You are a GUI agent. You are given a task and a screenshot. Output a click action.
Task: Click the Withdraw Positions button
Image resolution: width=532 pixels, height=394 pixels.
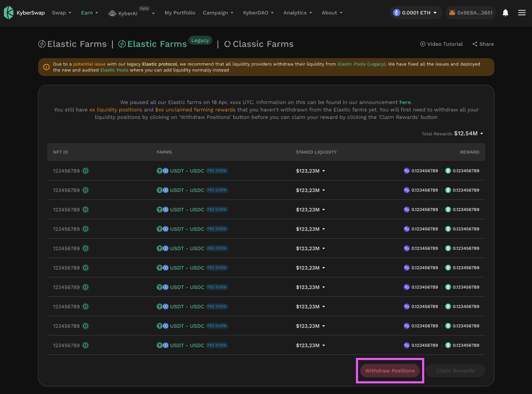click(x=390, y=371)
